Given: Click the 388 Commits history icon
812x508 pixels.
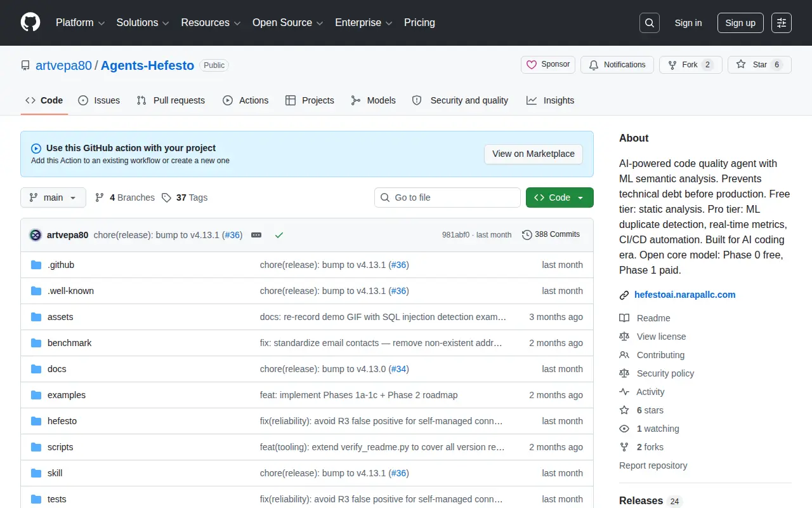Looking at the screenshot, I should point(527,235).
